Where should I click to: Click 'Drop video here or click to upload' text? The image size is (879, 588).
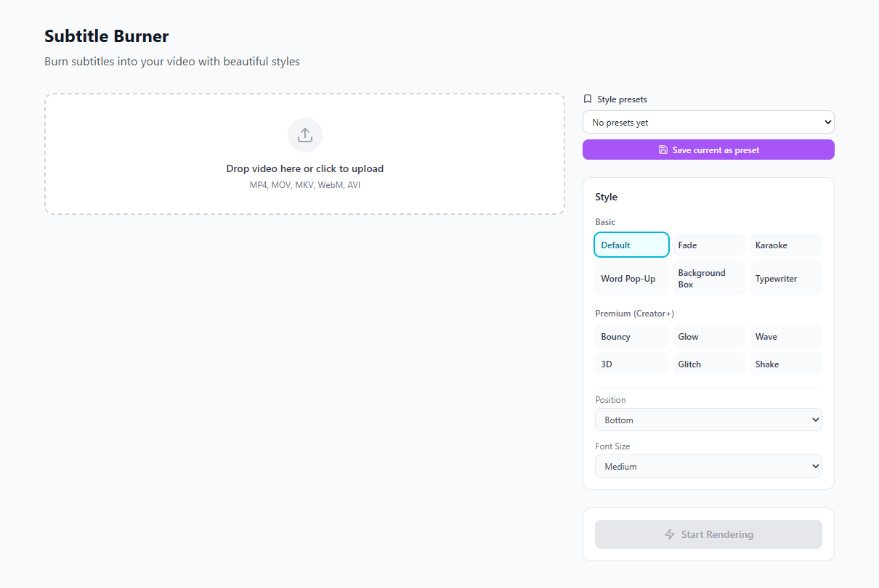pos(305,168)
